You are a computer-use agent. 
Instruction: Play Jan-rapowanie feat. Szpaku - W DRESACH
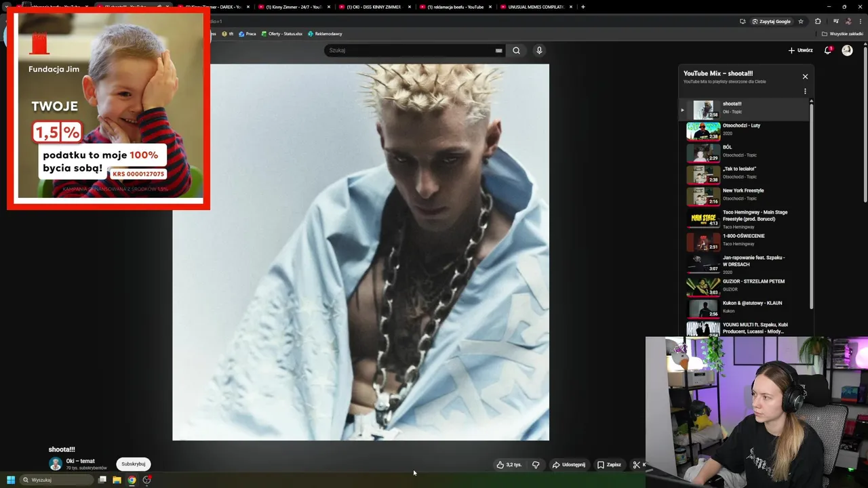click(743, 264)
